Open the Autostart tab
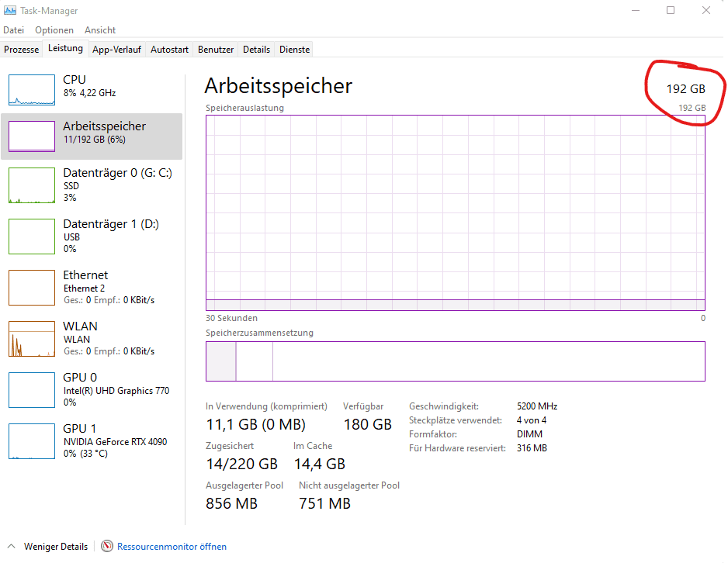The height and width of the screenshot is (563, 728). pyautogui.click(x=169, y=49)
